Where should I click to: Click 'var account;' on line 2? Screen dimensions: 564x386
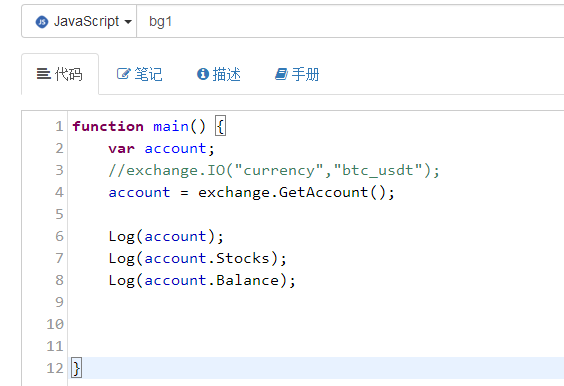click(x=162, y=149)
